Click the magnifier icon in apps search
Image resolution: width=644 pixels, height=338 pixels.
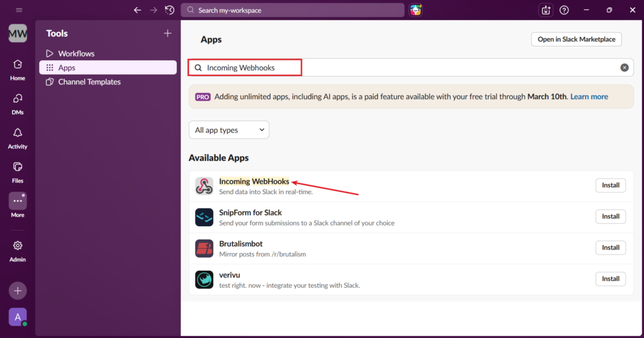[x=198, y=68]
